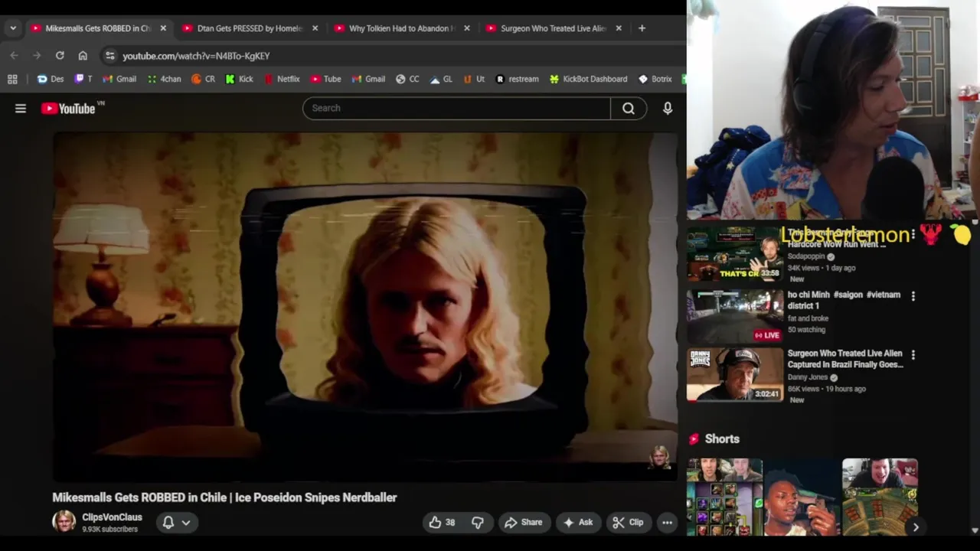
Task: Switch to Surgeon Who Treated Live Alien tab
Action: (x=553, y=28)
